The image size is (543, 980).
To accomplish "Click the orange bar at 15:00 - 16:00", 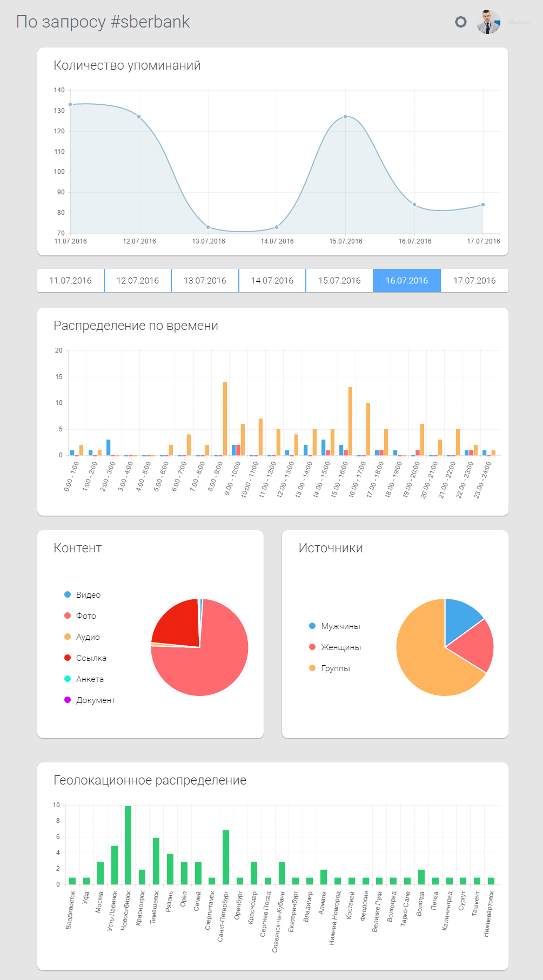I will [x=350, y=421].
